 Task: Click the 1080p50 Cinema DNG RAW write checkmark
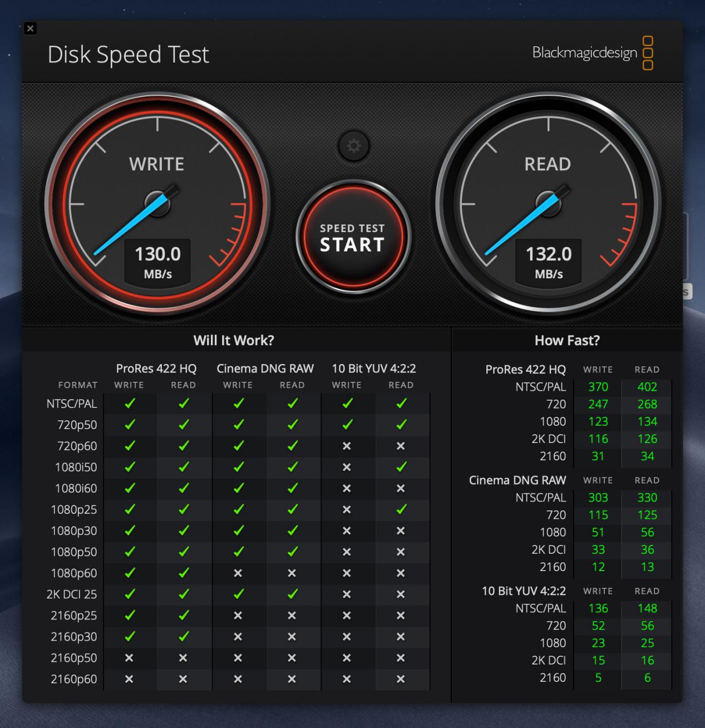pyautogui.click(x=238, y=552)
